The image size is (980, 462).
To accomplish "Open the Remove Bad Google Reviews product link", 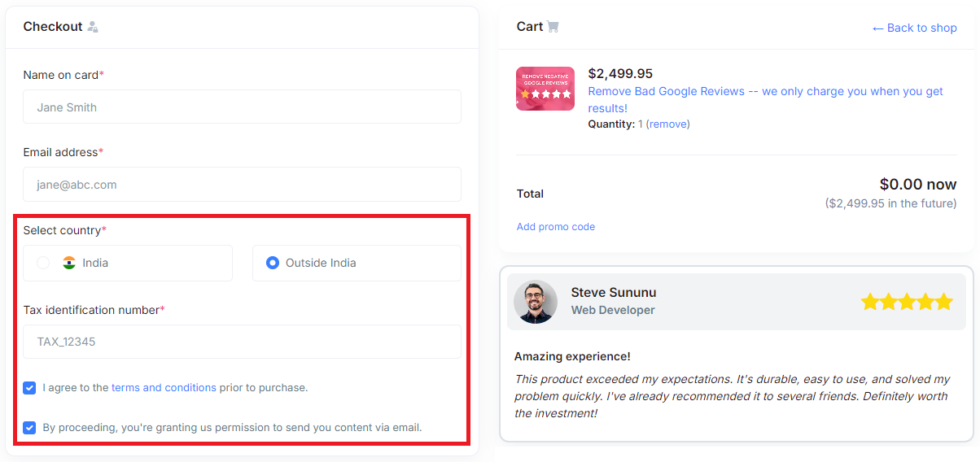I will click(x=765, y=99).
